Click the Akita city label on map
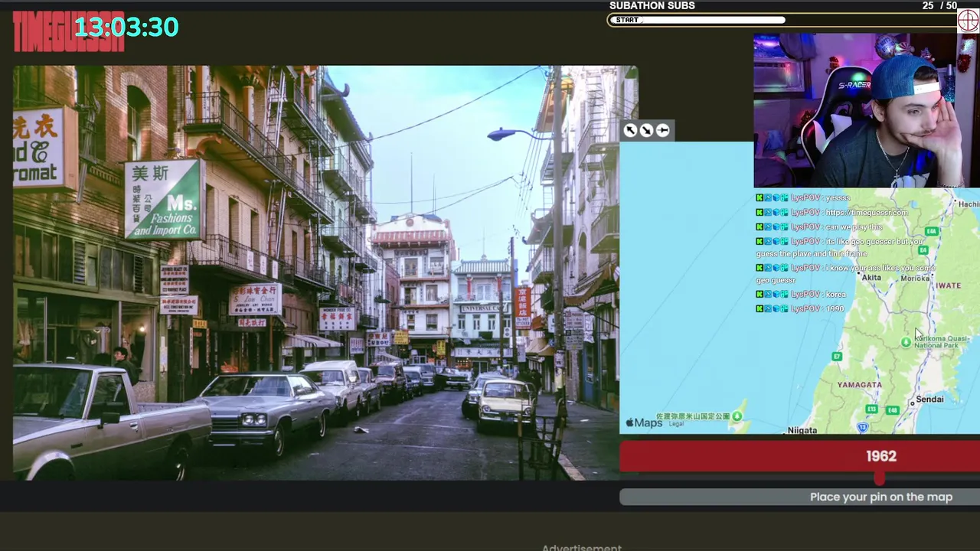The width and height of the screenshot is (980, 551). coord(871,277)
